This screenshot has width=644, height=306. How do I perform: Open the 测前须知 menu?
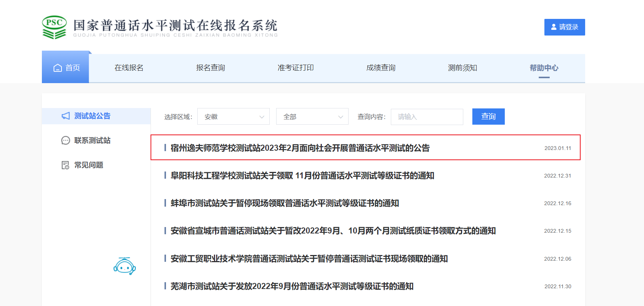(x=463, y=68)
